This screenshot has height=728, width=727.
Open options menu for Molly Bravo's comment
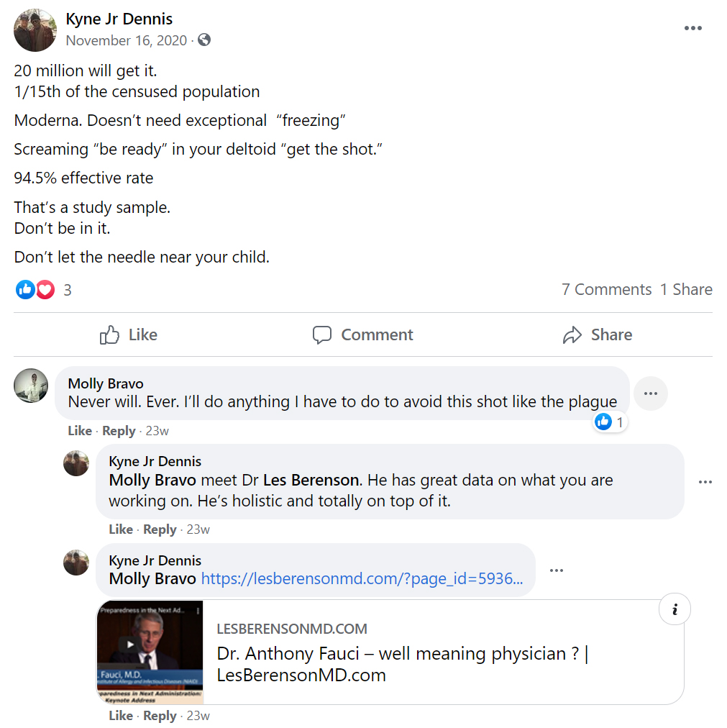pos(651,393)
